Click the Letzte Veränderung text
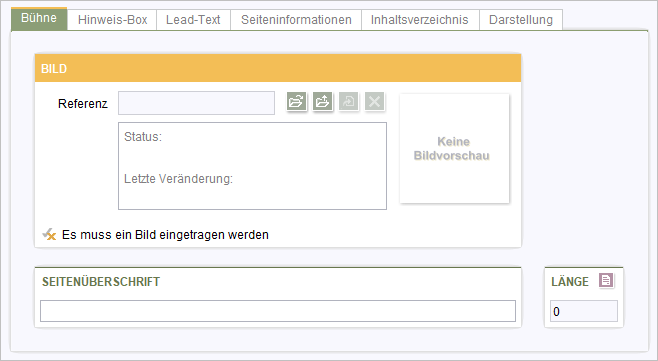 click(178, 179)
